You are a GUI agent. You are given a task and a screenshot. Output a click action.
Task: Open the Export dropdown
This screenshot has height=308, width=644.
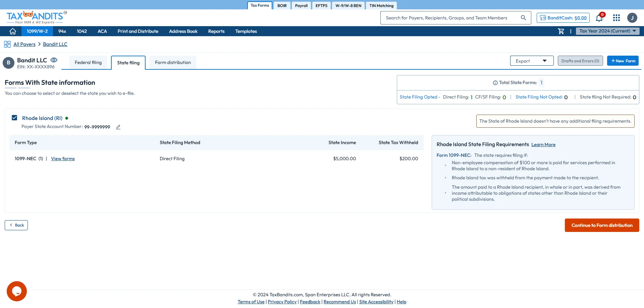[x=532, y=61]
